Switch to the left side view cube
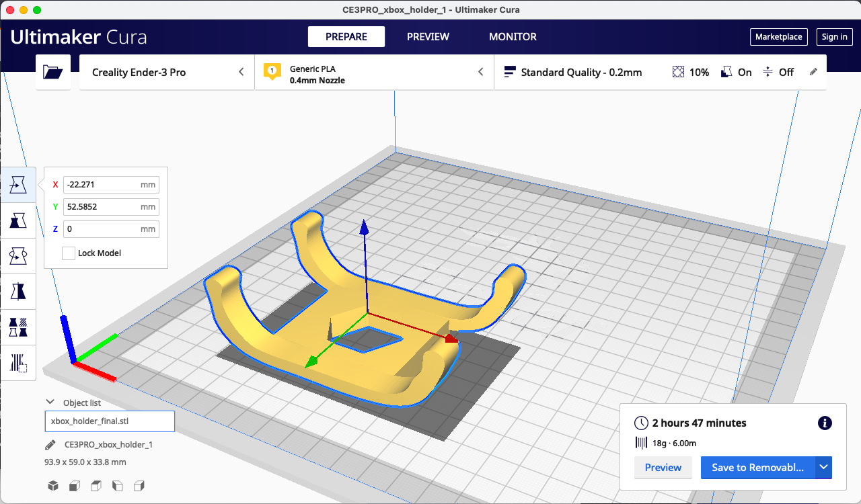Screen dimensions: 861x504 pos(118,486)
